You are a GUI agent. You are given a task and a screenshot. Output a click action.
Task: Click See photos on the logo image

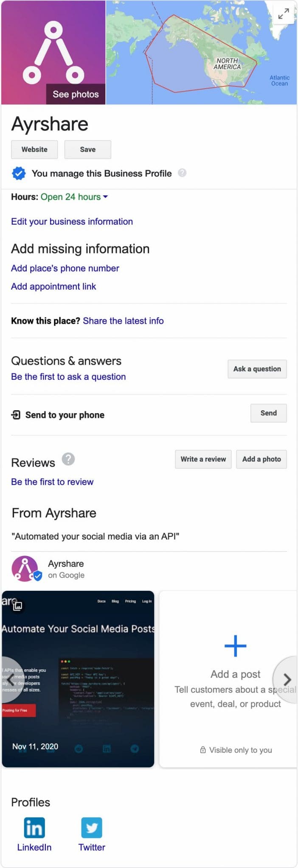coord(76,95)
